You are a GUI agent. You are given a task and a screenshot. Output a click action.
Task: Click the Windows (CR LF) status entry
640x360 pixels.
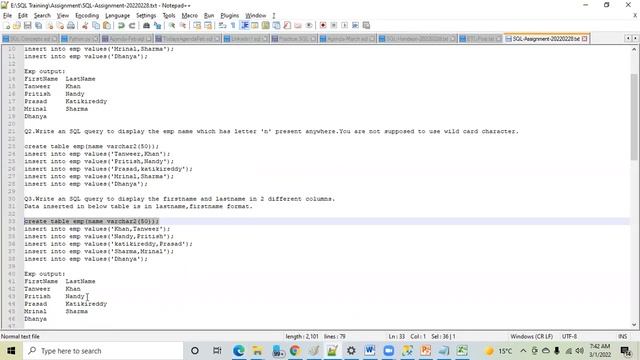531,336
